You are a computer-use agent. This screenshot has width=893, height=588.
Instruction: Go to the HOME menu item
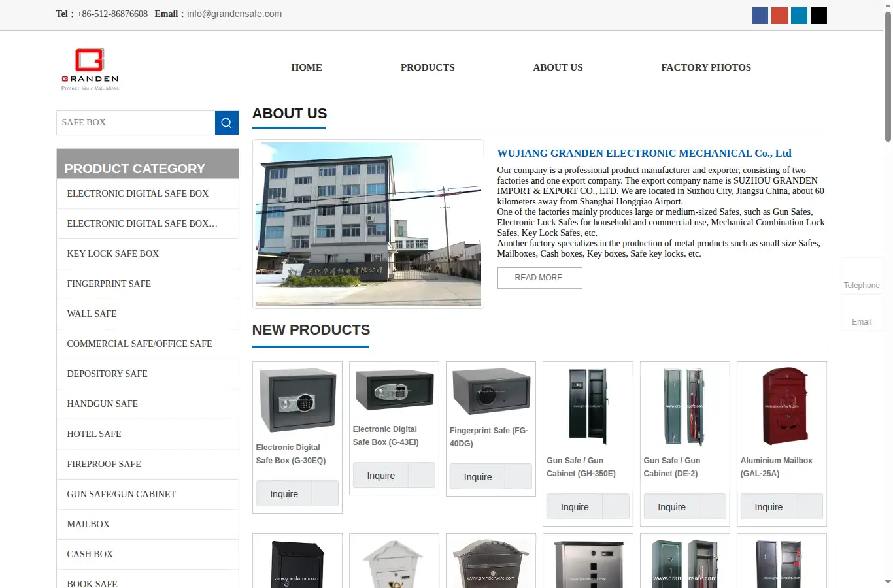click(307, 67)
